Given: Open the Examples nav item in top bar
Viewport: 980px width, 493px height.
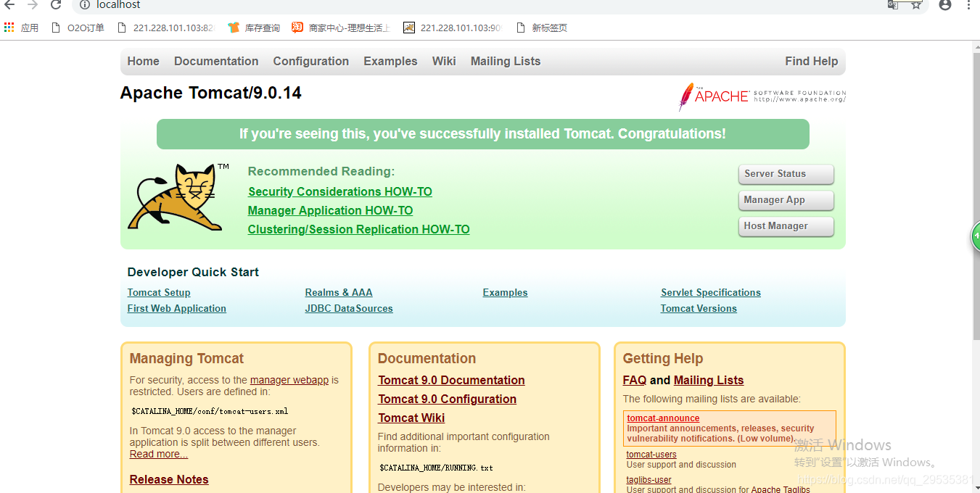Looking at the screenshot, I should coord(390,62).
